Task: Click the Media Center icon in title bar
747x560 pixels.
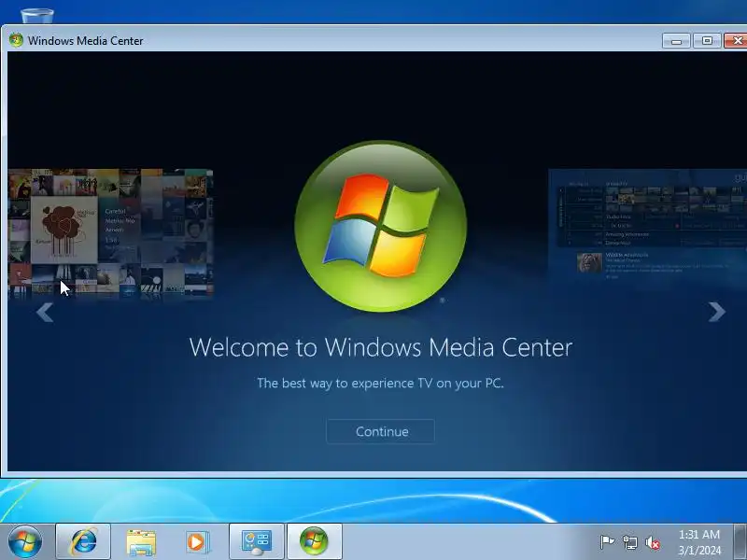Action: (x=16, y=40)
